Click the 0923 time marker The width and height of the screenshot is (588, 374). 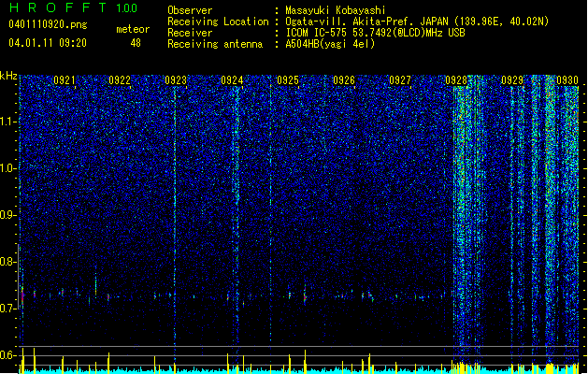click(x=176, y=80)
